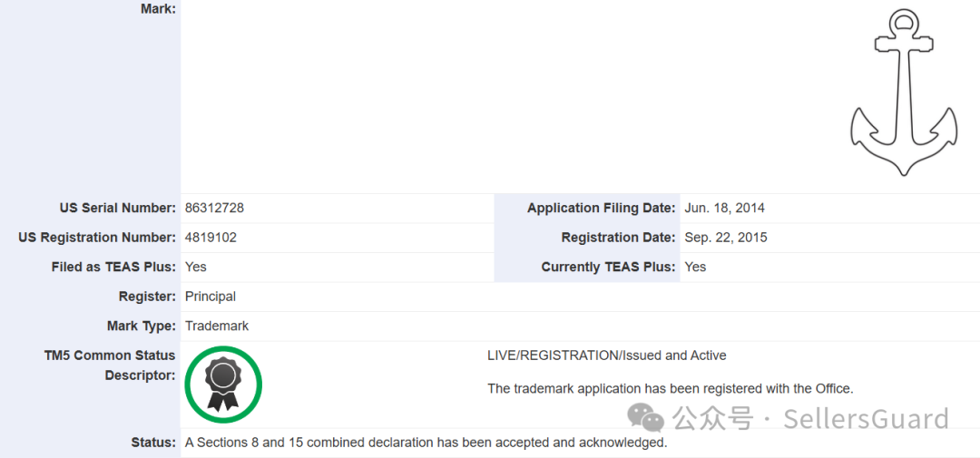Image resolution: width=980 pixels, height=458 pixels.
Task: Click the Currently TEAS Plus Yes value
Action: tap(695, 267)
